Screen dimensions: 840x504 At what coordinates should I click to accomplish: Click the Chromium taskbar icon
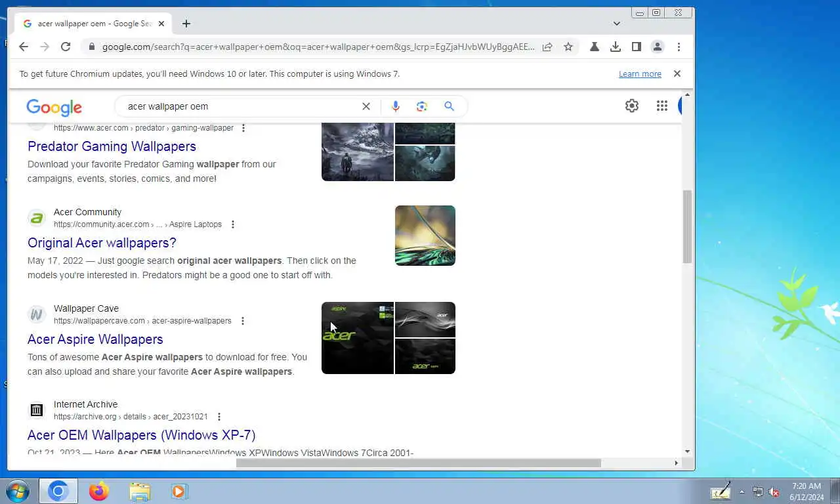point(58,491)
